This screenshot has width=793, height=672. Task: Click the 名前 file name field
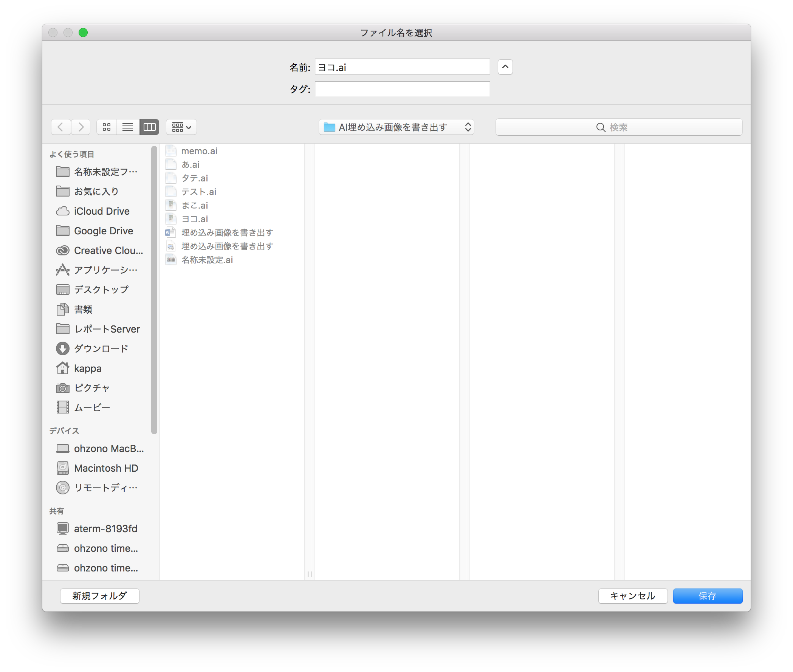click(402, 67)
